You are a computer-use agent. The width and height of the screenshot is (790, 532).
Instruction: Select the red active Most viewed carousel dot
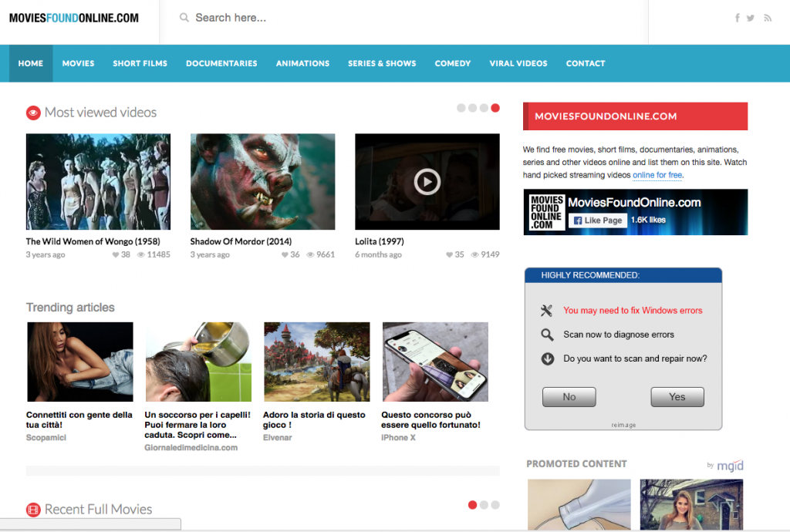[495, 108]
